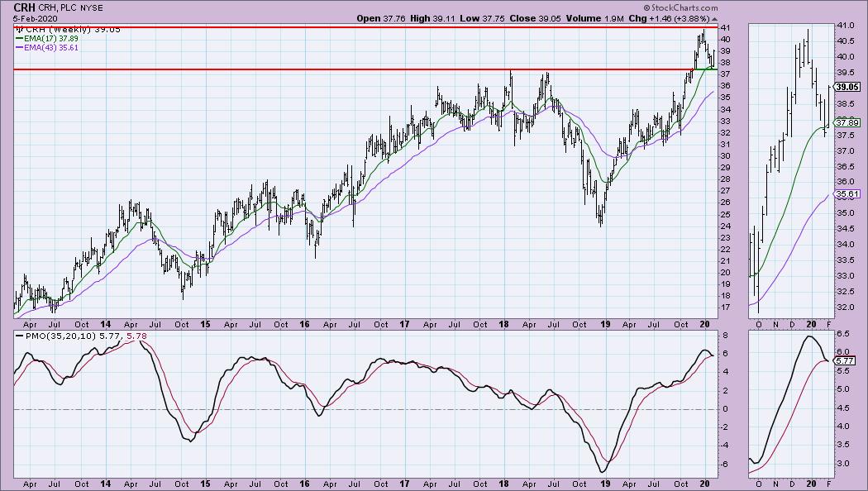Click the 39.05 price tag in zoom panel
This screenshot has height=491, width=868.
tap(847, 87)
